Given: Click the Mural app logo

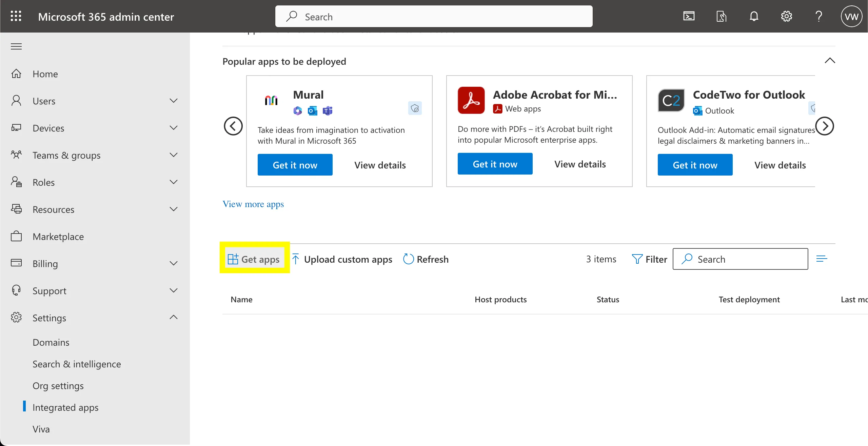Looking at the screenshot, I should (x=271, y=100).
